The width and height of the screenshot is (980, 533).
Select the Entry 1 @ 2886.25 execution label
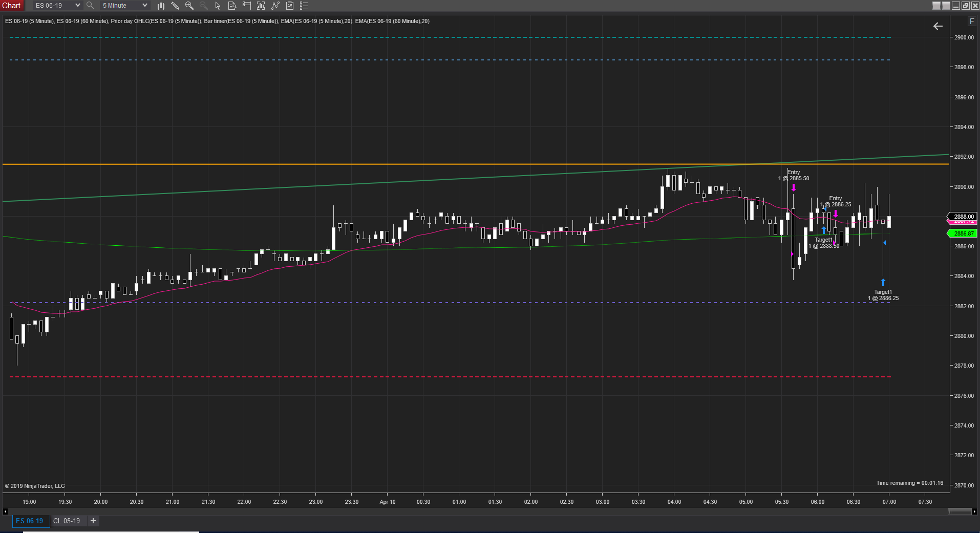[836, 201]
